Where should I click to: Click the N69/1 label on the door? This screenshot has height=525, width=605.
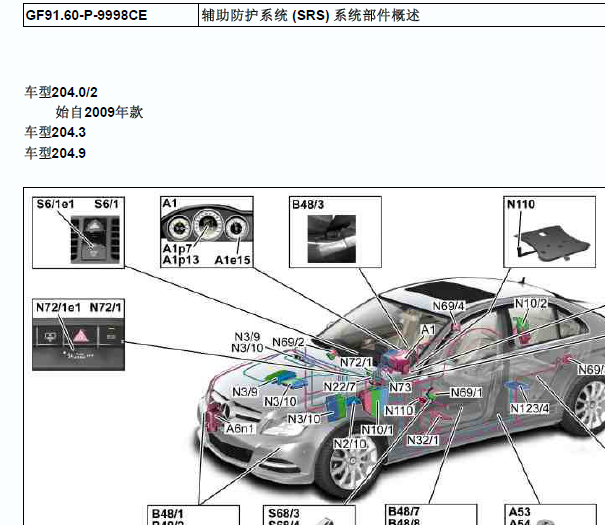tap(466, 393)
